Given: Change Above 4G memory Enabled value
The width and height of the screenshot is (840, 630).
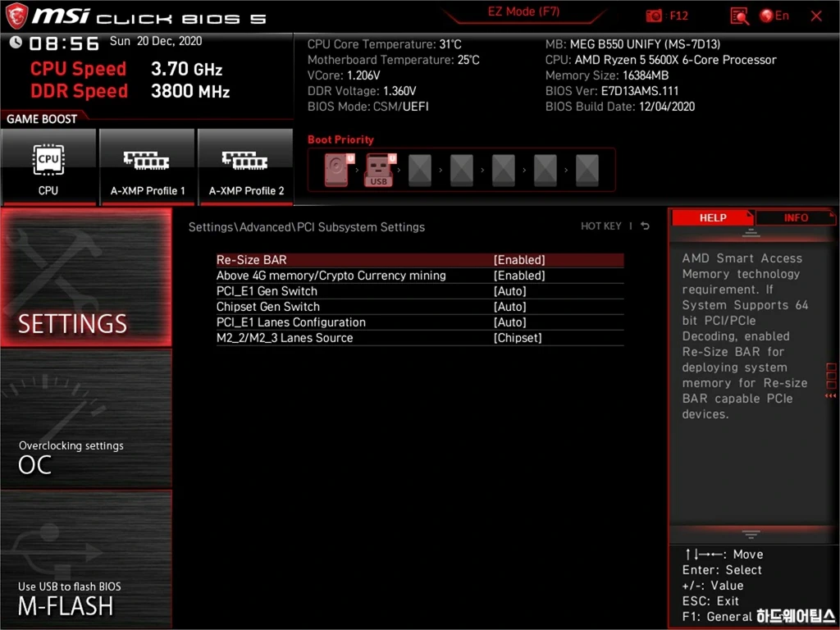Looking at the screenshot, I should tap(519, 276).
